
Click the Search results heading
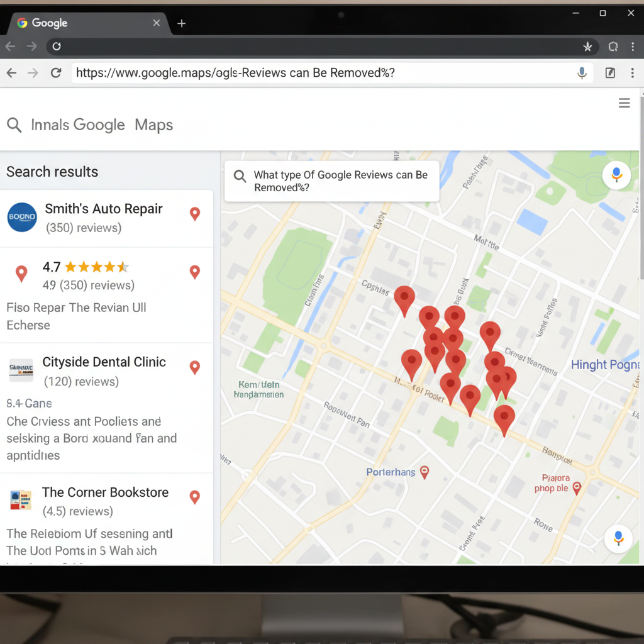pyautogui.click(x=52, y=172)
